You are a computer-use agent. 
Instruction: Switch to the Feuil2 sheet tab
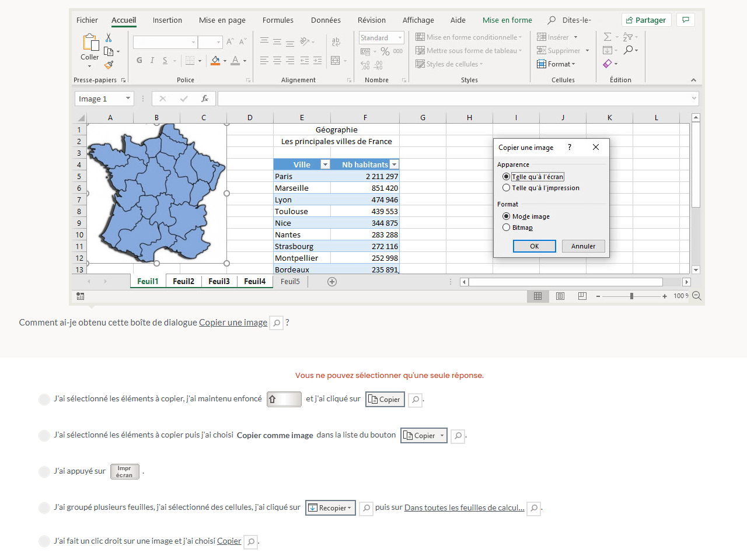(183, 281)
